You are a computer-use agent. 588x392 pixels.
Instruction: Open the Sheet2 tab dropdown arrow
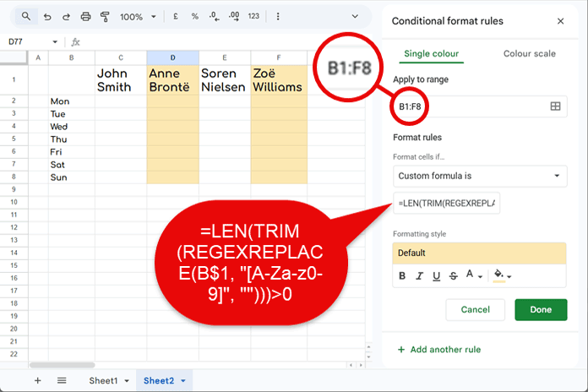(183, 381)
